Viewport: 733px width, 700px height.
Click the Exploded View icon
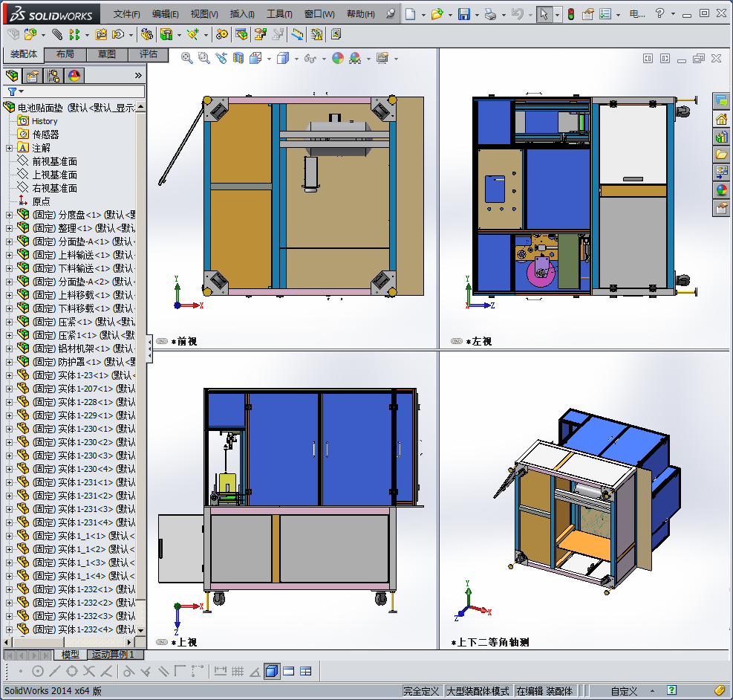[261, 34]
